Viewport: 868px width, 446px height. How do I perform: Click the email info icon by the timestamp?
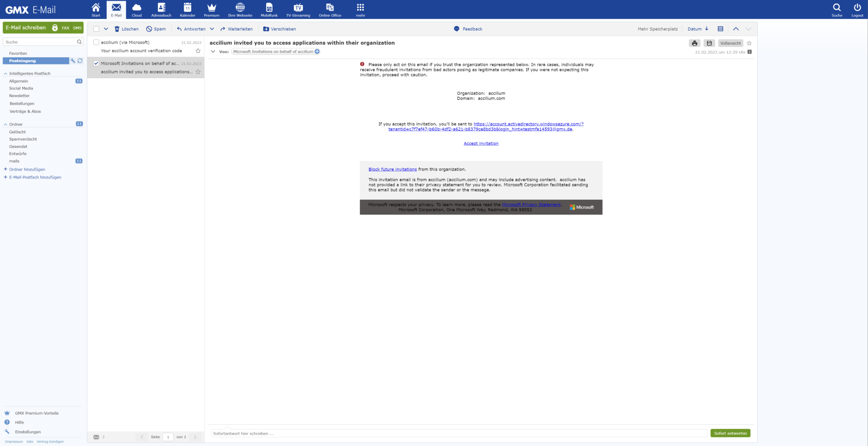[x=750, y=52]
